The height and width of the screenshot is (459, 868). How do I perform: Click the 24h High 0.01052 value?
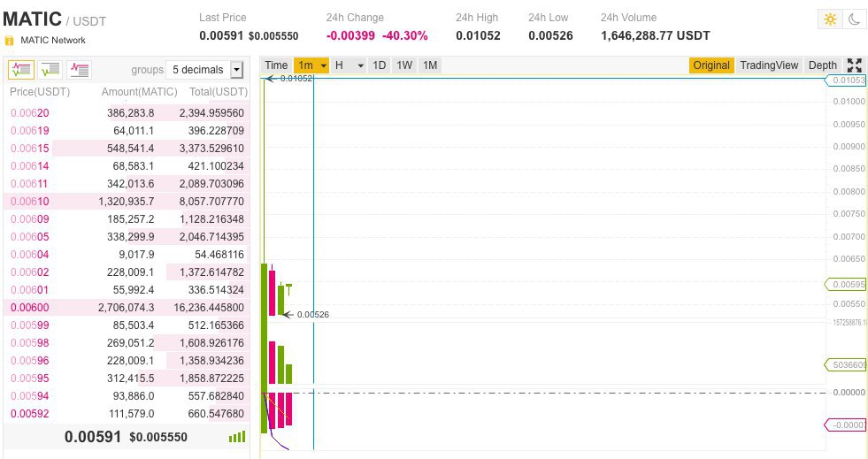[x=478, y=36]
